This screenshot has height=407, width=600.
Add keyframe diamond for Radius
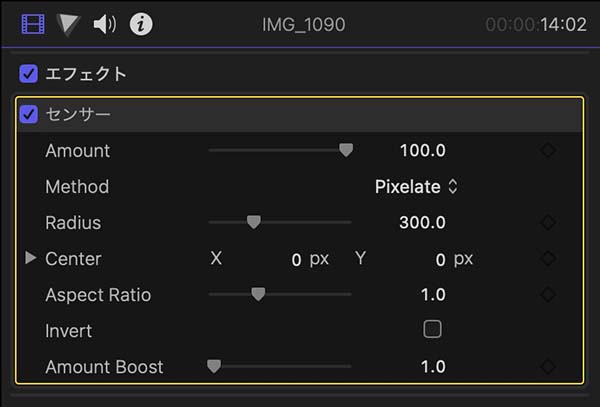547,223
